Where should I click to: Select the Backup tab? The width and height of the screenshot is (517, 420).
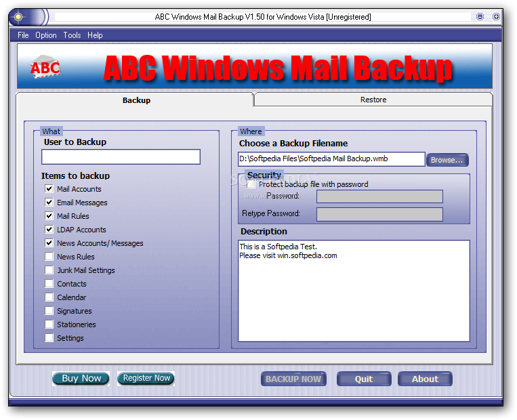tap(136, 100)
